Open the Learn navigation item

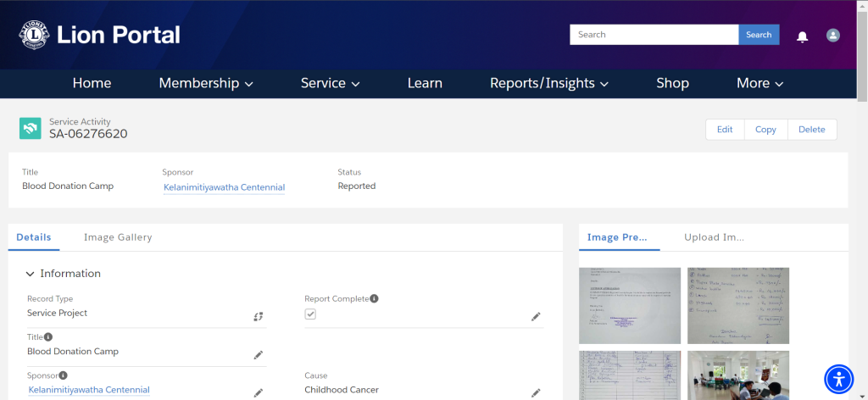tap(426, 84)
